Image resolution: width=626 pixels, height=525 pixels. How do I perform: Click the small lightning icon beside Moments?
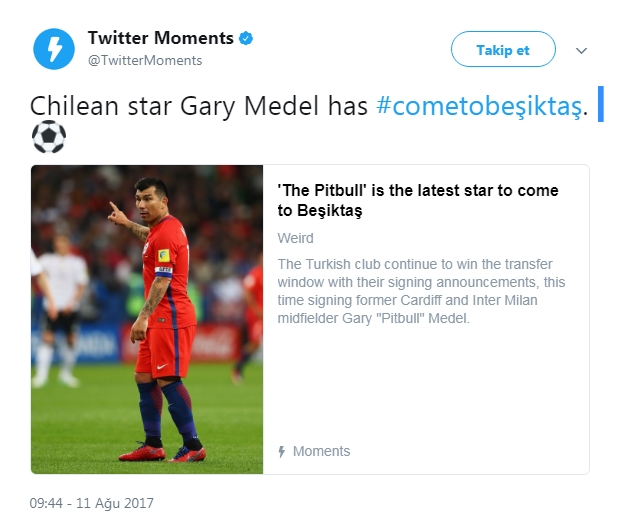[282, 452]
